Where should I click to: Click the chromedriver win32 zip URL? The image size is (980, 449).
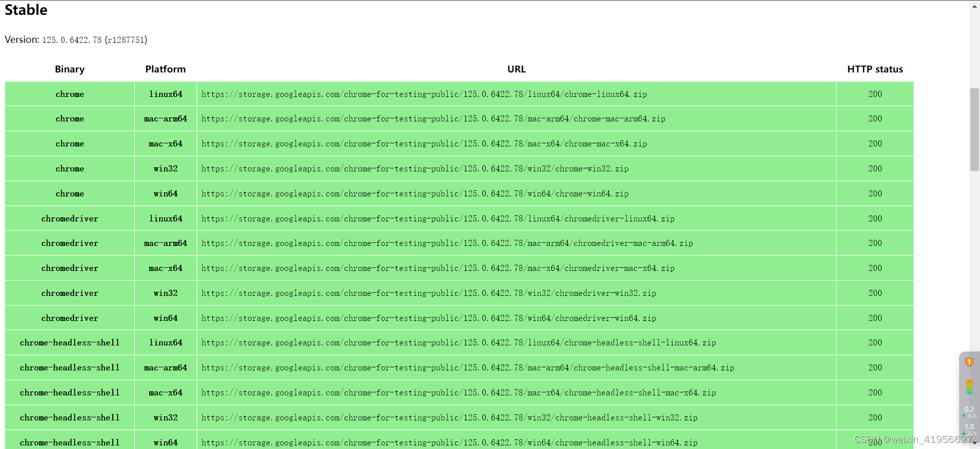429,293
